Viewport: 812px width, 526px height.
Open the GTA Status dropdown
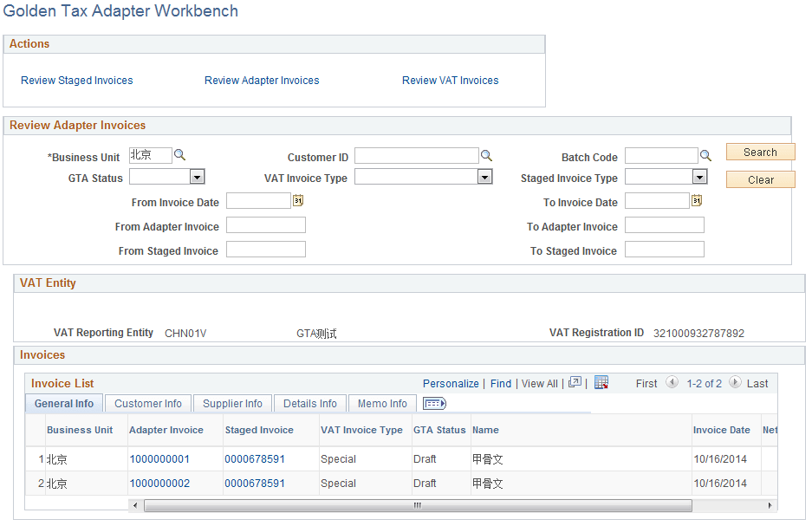(x=197, y=176)
